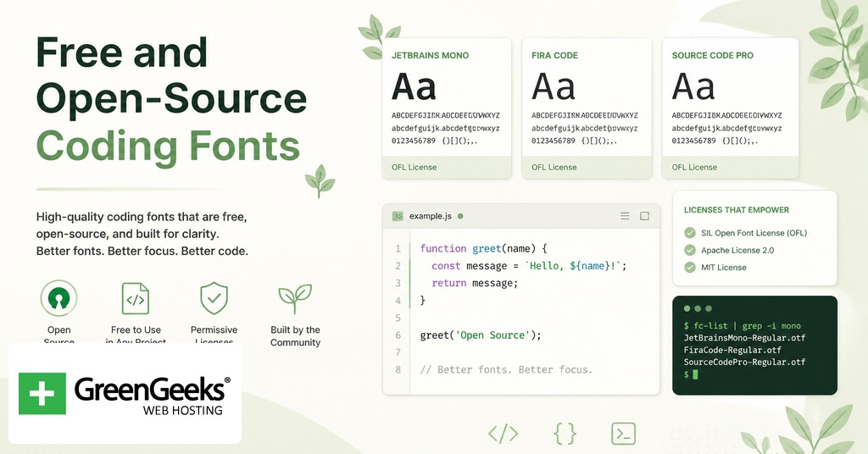This screenshot has width=868, height=454.
Task: Click line number 1 in the editor gutter
Action: (398, 249)
